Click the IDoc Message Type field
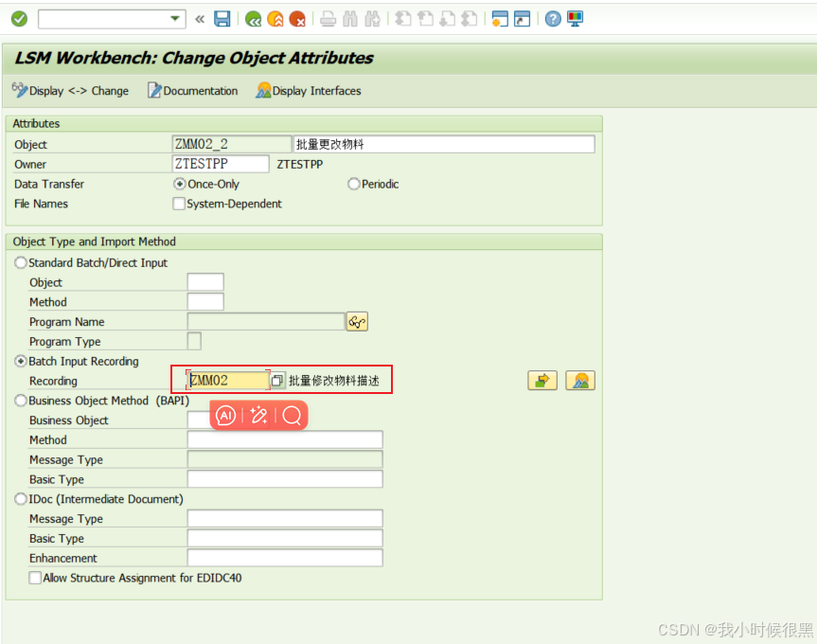 click(x=285, y=518)
